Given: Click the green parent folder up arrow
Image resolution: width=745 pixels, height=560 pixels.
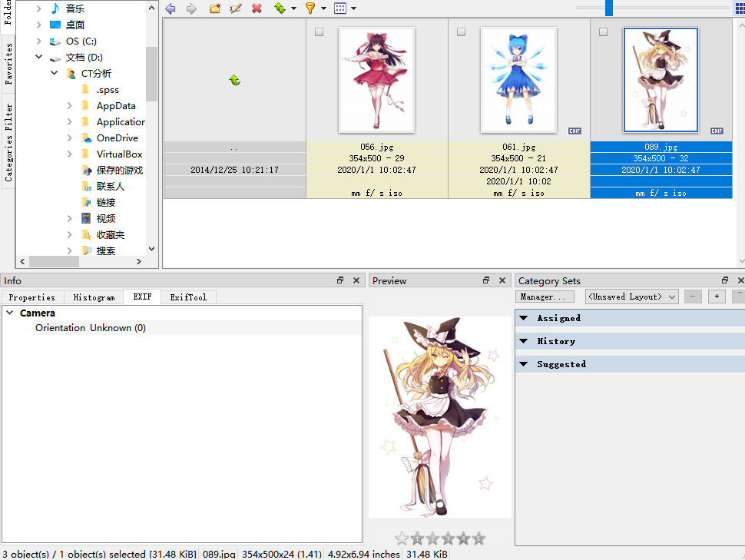Looking at the screenshot, I should click(x=235, y=80).
